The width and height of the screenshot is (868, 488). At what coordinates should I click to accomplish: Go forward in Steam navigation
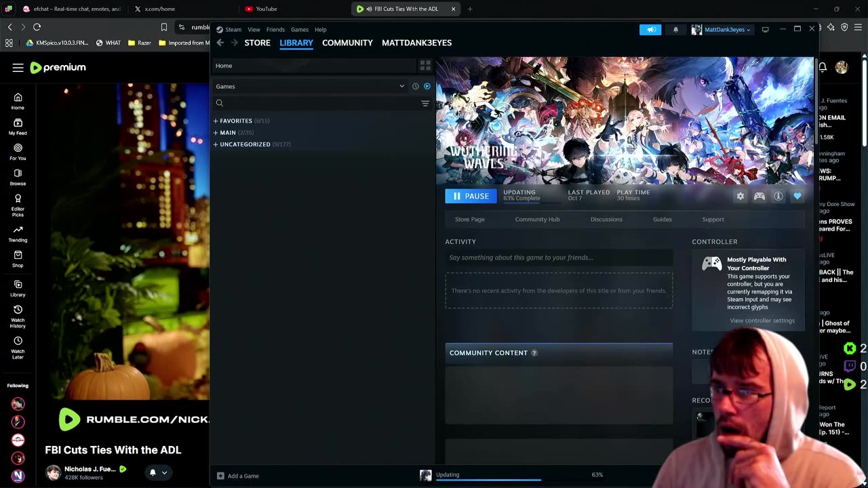point(235,43)
